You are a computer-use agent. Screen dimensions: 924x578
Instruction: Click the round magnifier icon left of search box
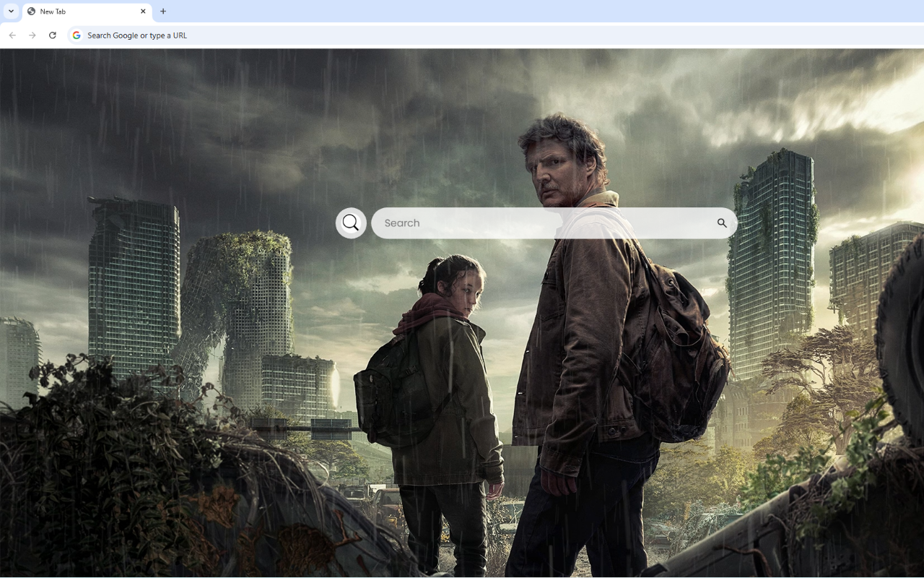(x=351, y=223)
